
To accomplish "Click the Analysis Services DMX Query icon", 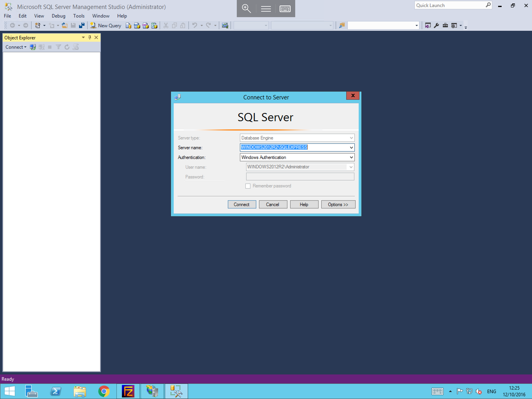I will [146, 26].
